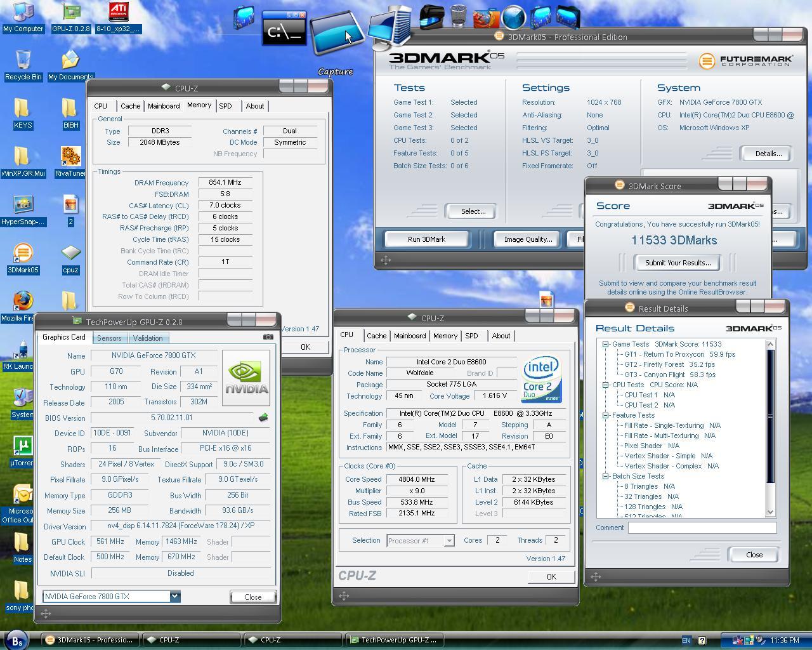Switch to Sensors tab in GPU-Z
Screen dimensions: 812x650
pyautogui.click(x=109, y=338)
